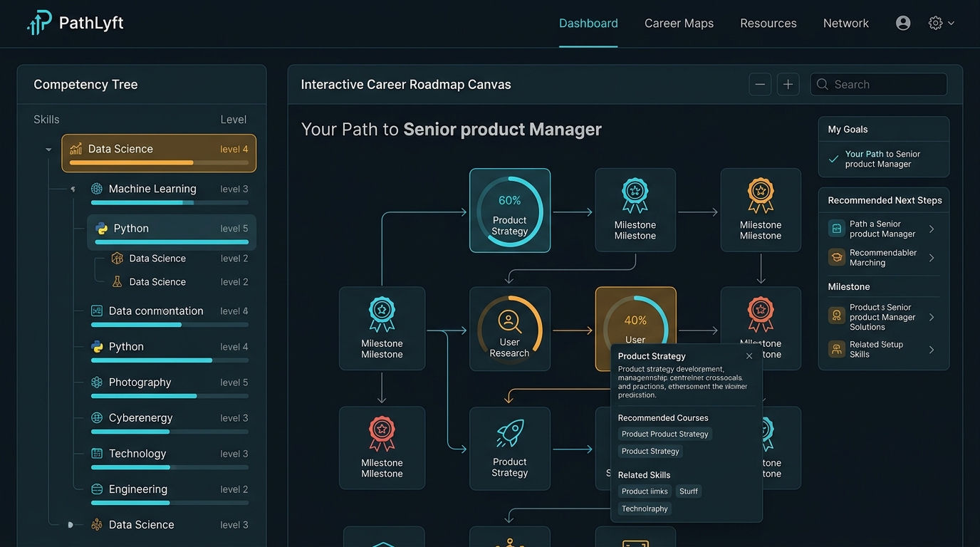
Task: Expand the Machine Learning tree arrow
Action: pyautogui.click(x=73, y=189)
